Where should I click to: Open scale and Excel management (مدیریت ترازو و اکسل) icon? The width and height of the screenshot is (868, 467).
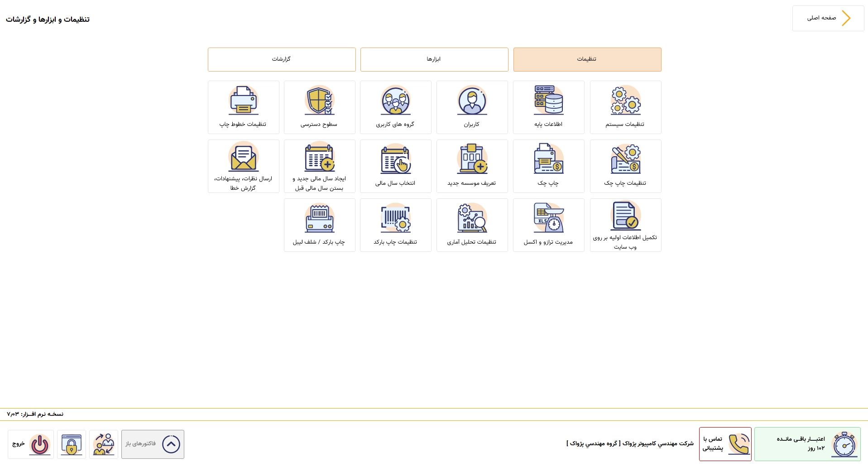tap(548, 218)
